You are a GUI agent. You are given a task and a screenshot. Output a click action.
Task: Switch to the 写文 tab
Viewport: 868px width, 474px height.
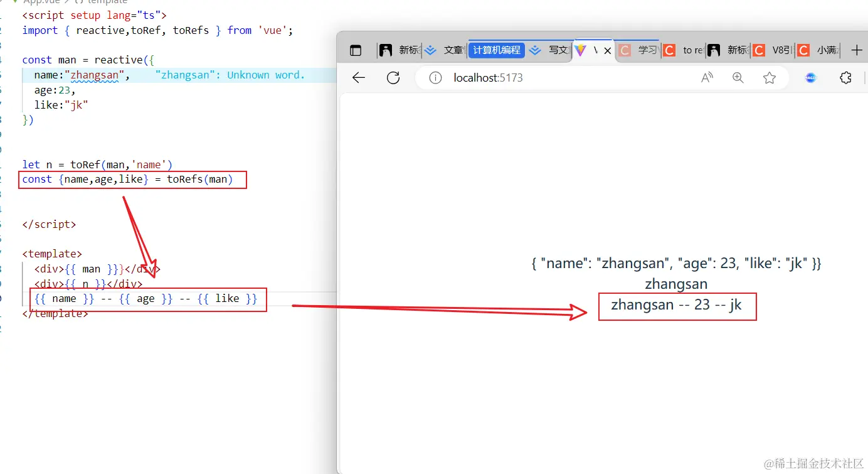(548, 50)
